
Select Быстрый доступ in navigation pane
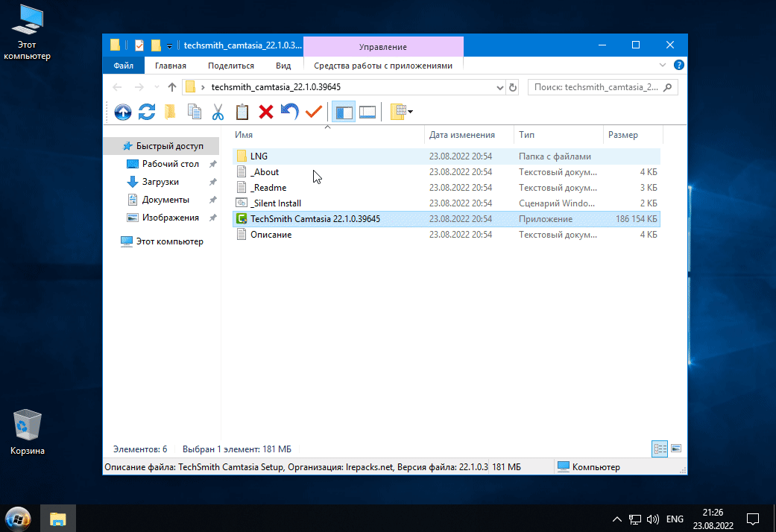tap(163, 146)
